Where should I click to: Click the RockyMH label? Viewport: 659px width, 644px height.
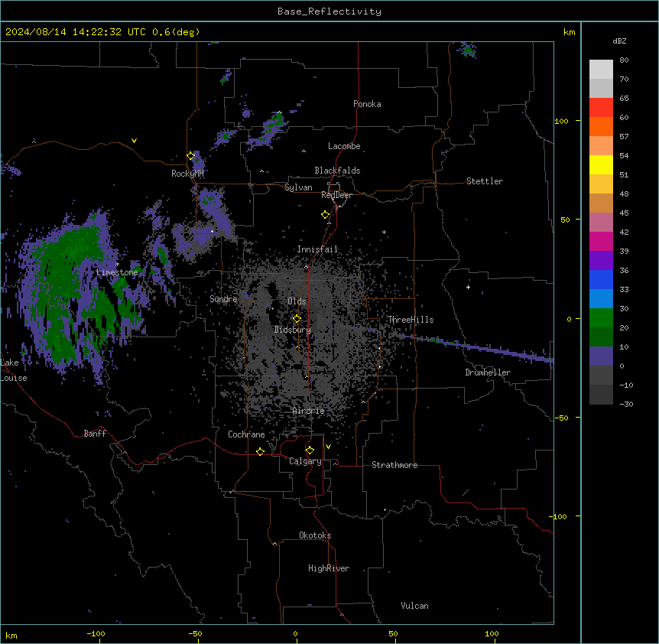(187, 174)
